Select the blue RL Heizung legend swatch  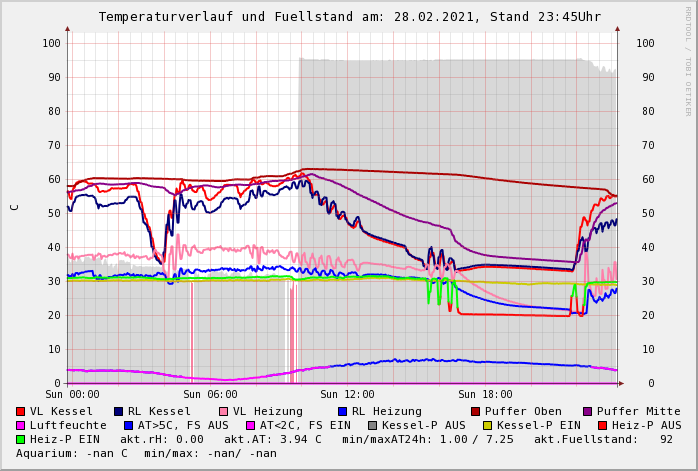point(342,411)
